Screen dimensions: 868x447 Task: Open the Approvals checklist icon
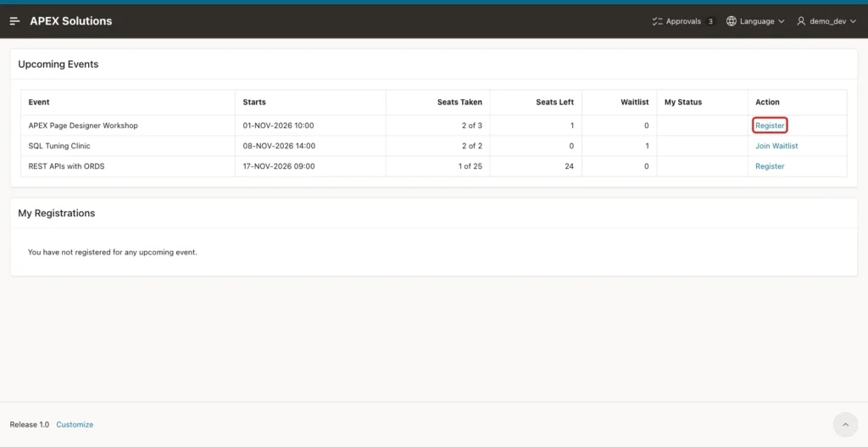click(x=658, y=21)
